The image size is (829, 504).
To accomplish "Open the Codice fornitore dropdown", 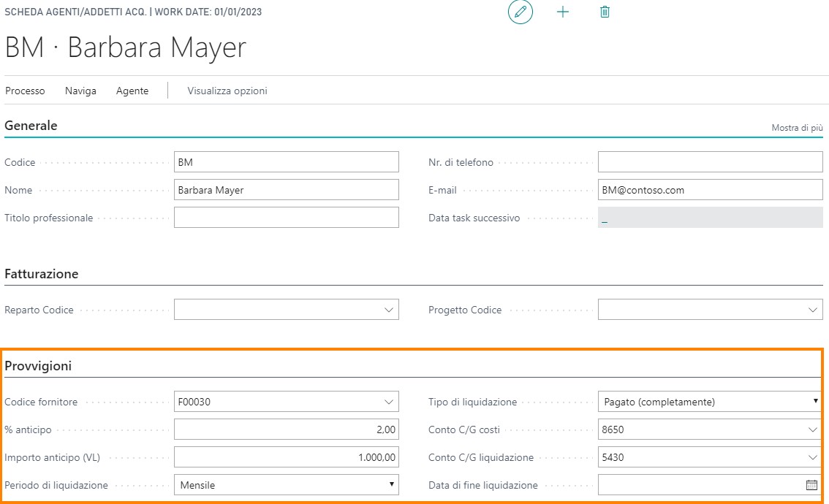I will click(x=389, y=402).
